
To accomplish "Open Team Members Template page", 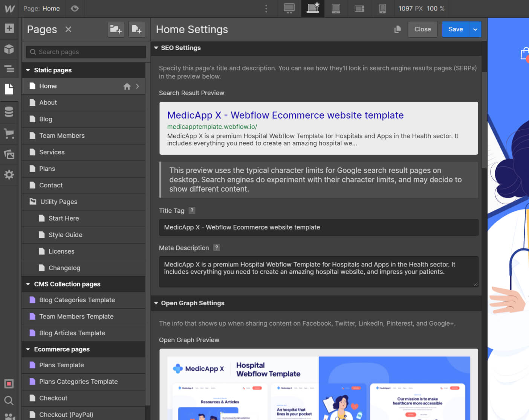I will pos(83,317).
